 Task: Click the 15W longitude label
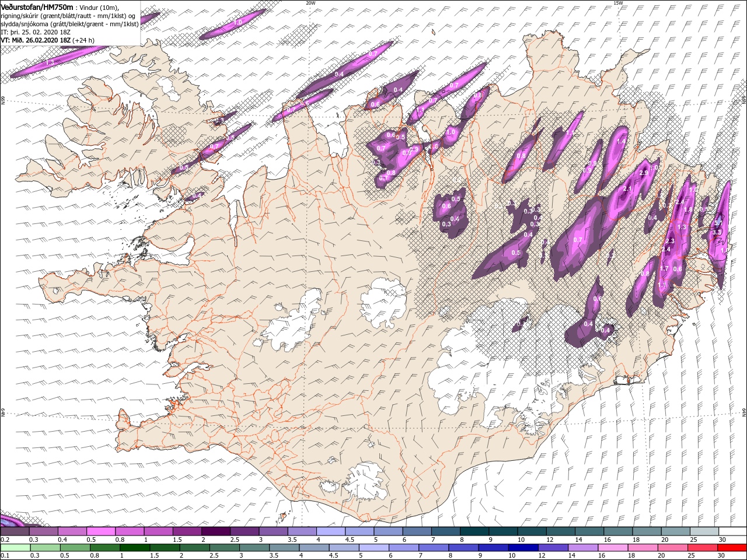point(617,3)
